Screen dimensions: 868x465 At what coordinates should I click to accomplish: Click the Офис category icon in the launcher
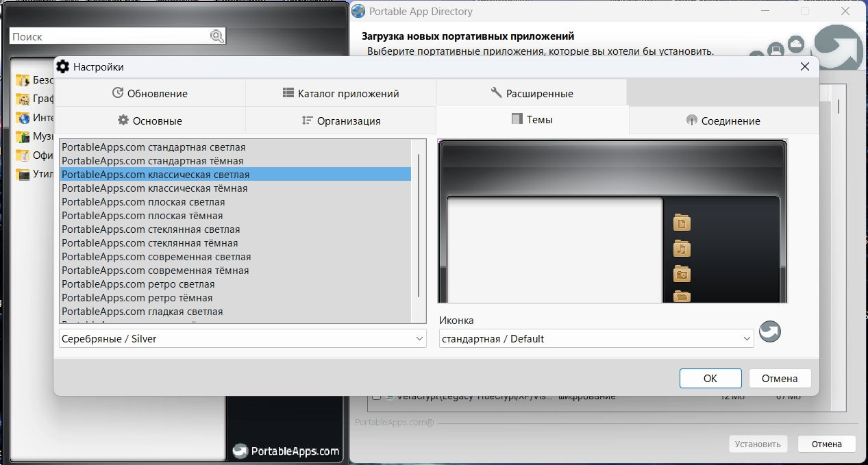[x=23, y=155]
